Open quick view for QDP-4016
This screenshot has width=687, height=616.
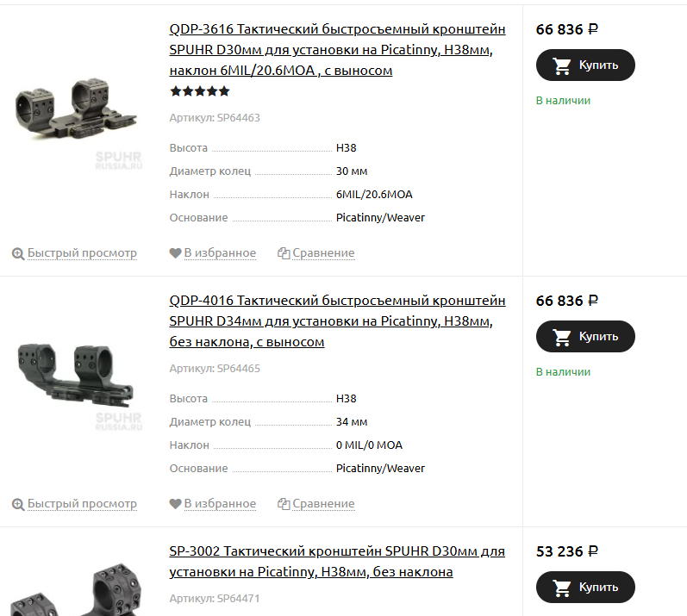tap(82, 504)
